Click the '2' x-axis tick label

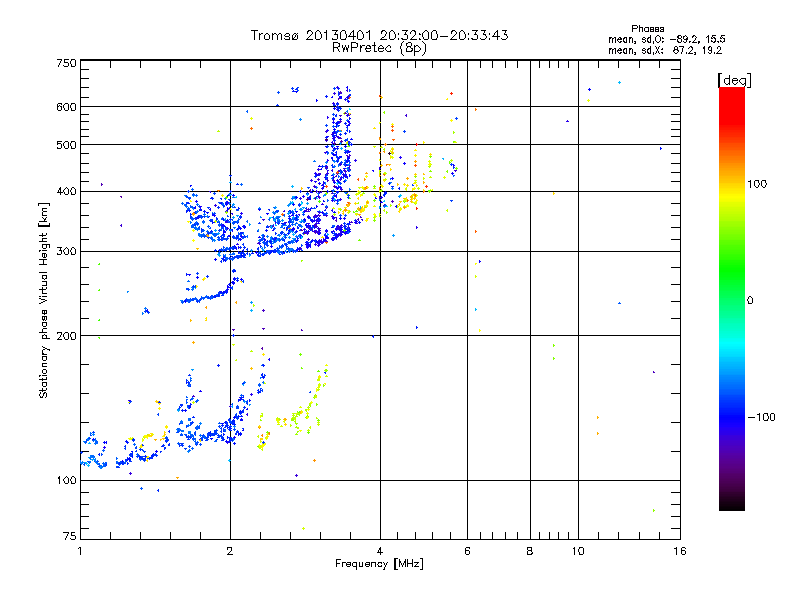(230, 551)
